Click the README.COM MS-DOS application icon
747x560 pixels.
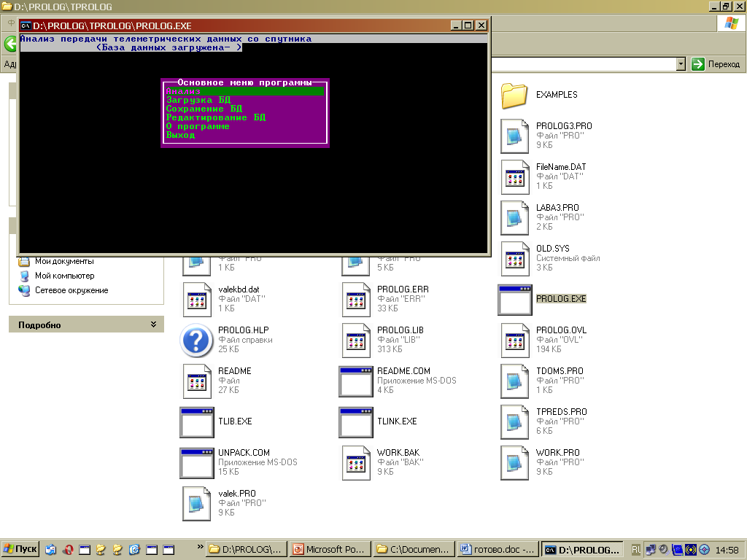point(355,381)
